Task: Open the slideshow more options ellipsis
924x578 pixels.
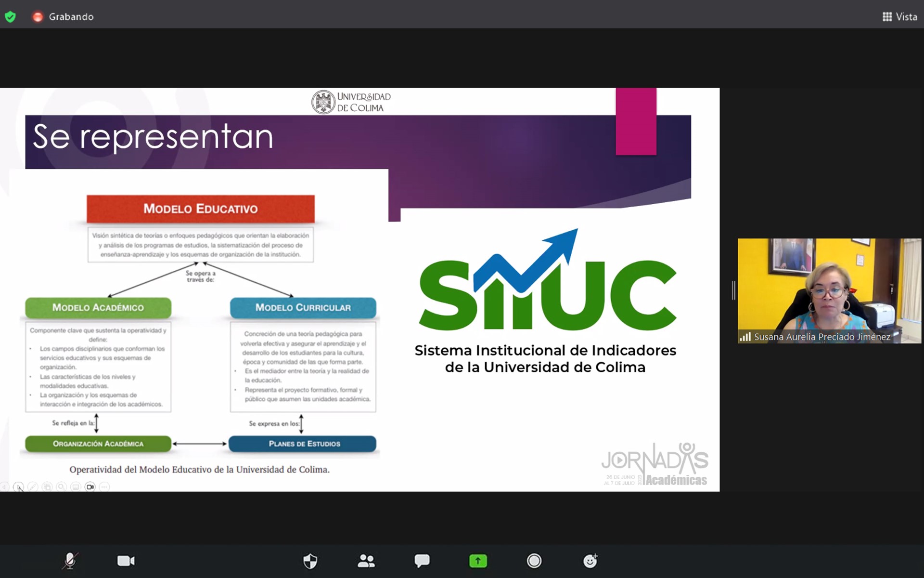Action: [x=104, y=487]
